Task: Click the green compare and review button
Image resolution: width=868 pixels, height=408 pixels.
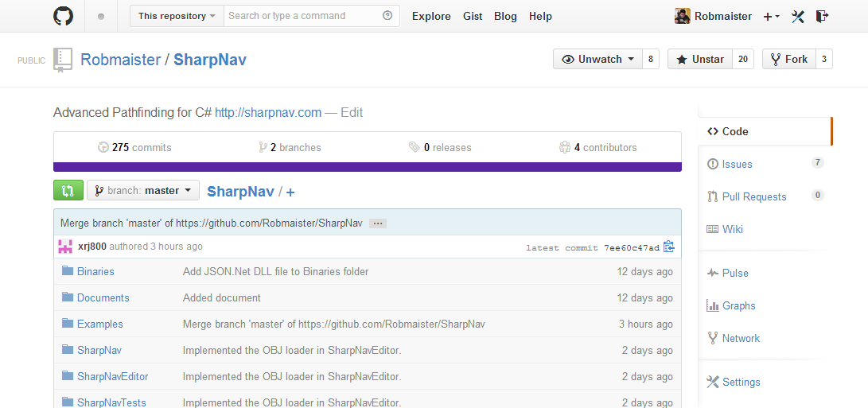Action: tap(68, 190)
